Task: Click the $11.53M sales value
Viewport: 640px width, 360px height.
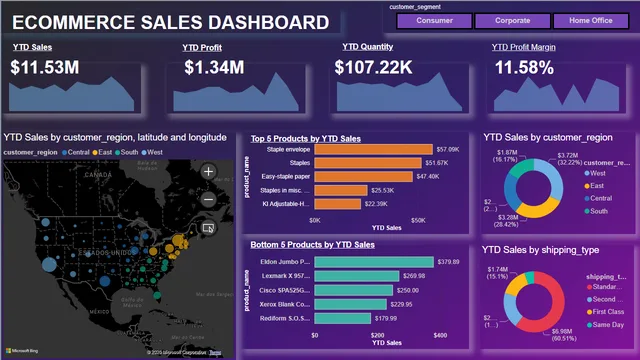Action: pyautogui.click(x=45, y=67)
